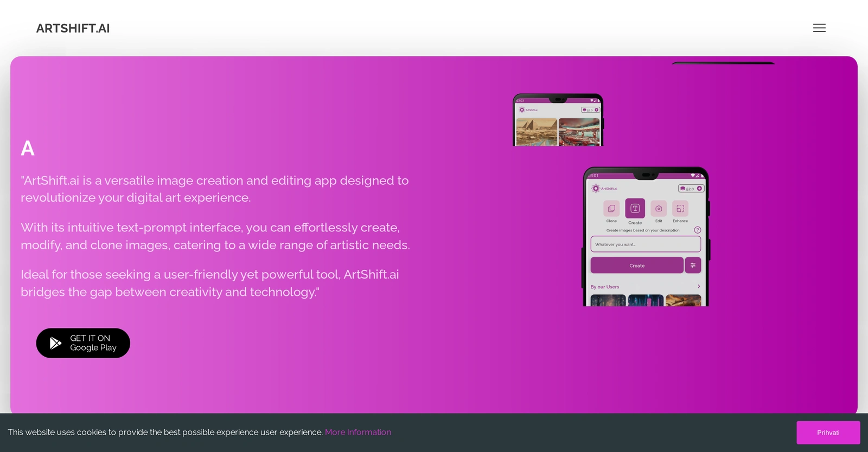868x452 pixels.
Task: Click the 'Whatever you want..' prompt field
Action: [x=646, y=244]
